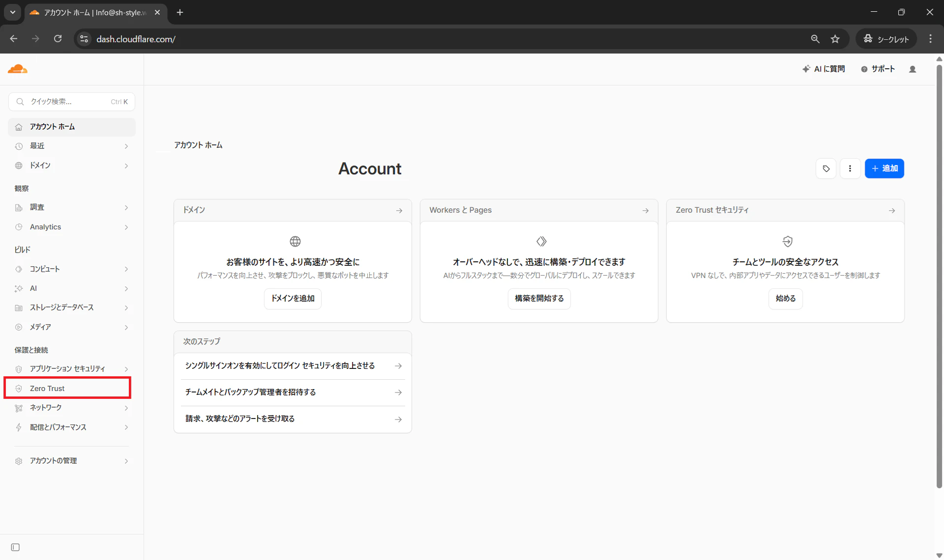Open 請求、攻撃などのアラートを受け取る step

[293, 419]
